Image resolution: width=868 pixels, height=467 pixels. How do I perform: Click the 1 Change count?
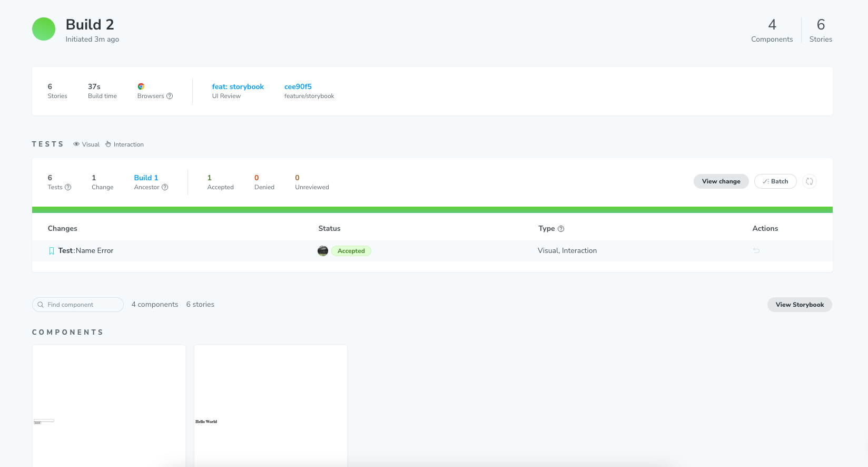102,182
